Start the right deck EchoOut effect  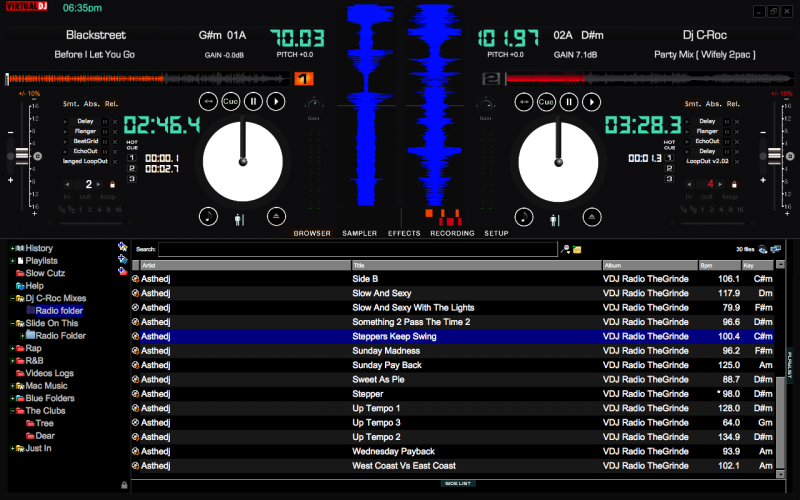tap(687, 141)
